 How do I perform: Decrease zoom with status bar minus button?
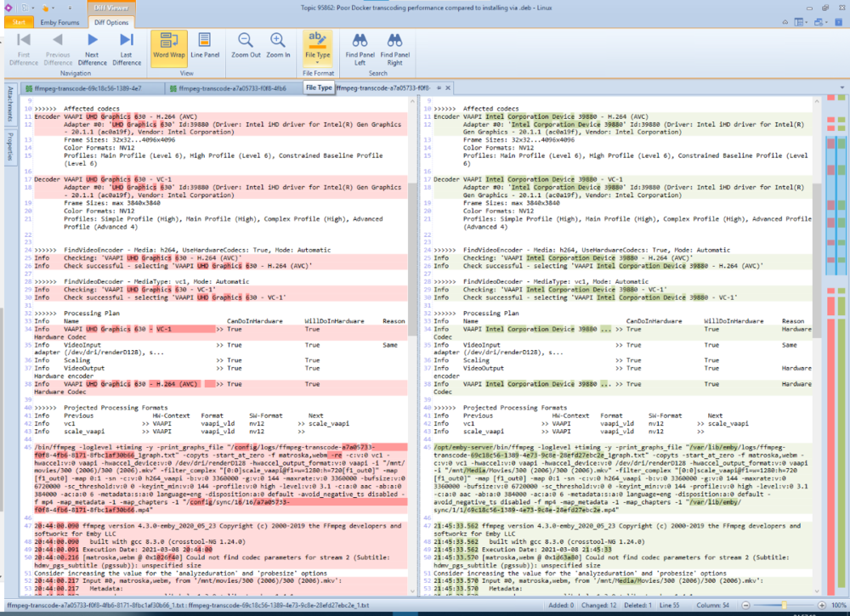coord(745,605)
